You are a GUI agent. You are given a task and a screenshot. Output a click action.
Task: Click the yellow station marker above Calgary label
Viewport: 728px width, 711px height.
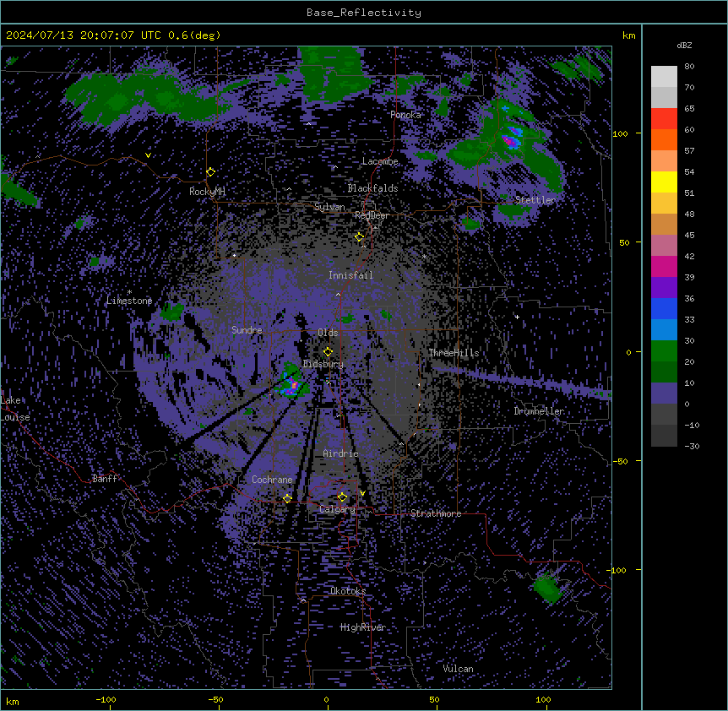pyautogui.click(x=342, y=497)
